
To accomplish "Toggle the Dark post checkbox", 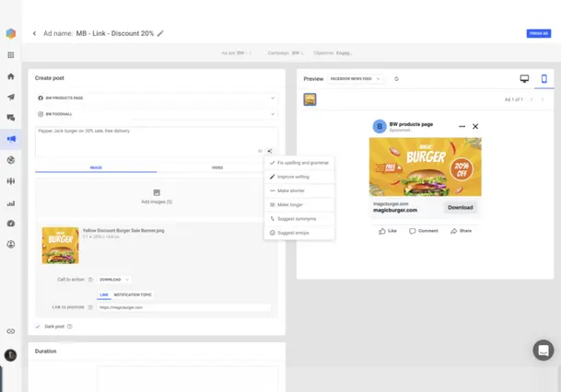I will 38,327.
